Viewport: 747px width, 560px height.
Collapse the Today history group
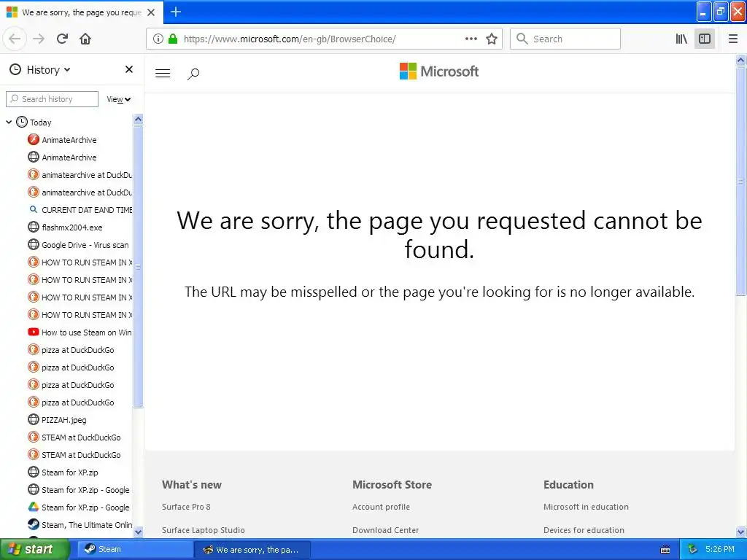coord(9,122)
